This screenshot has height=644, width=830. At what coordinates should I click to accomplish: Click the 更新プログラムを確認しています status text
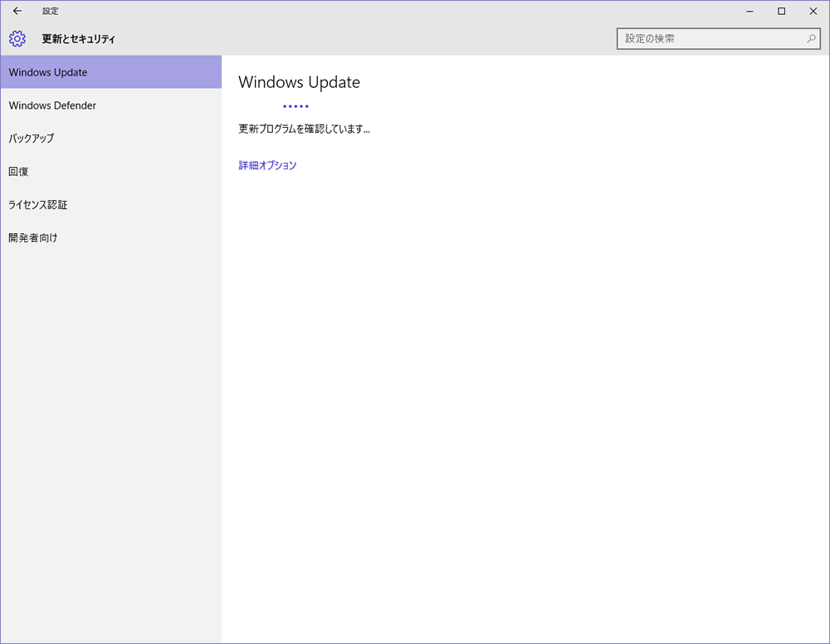coord(304,129)
